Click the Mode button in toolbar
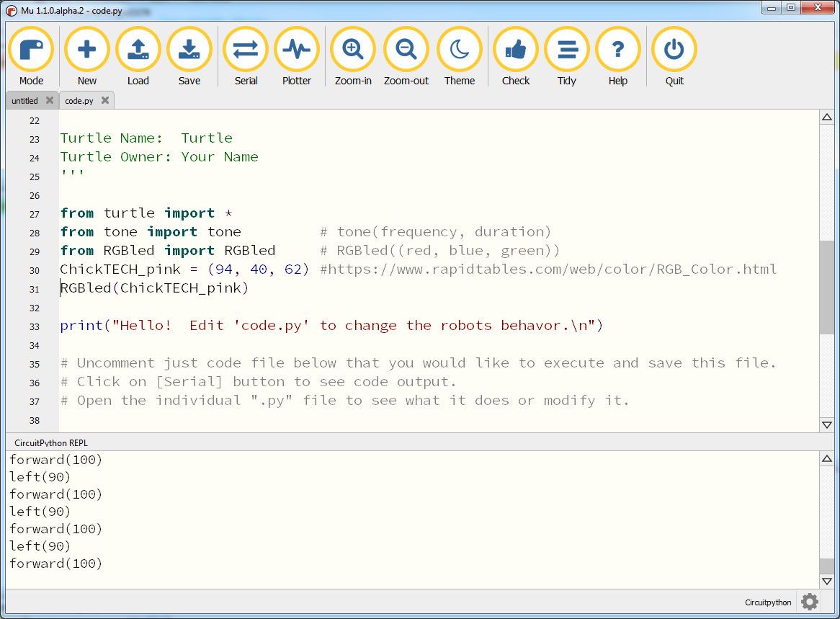The image size is (840, 619). coord(31,50)
